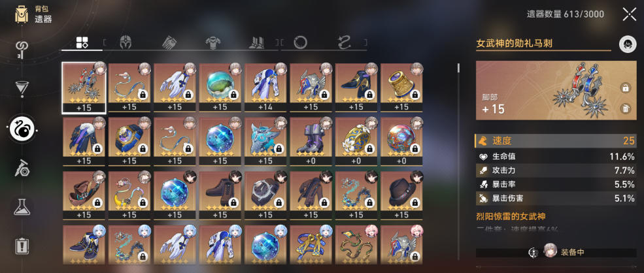Filter relics by hands glove icon
Screen dimensions: 644x273
click(x=169, y=42)
